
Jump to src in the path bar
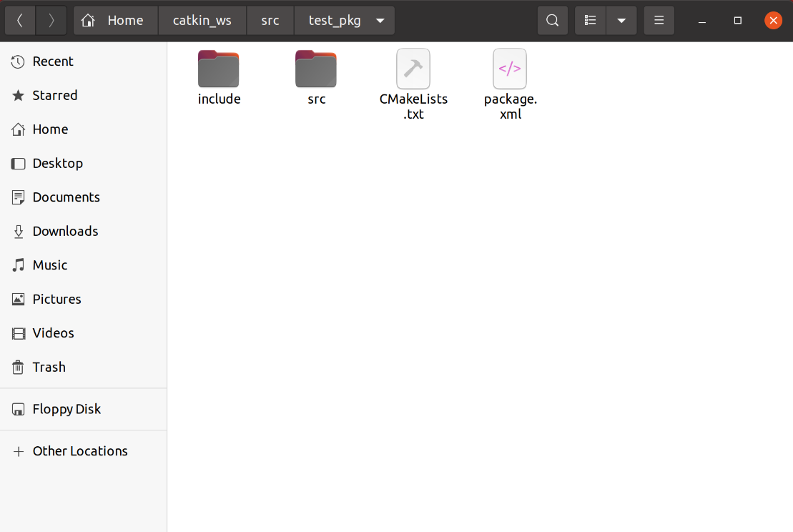pyautogui.click(x=270, y=21)
